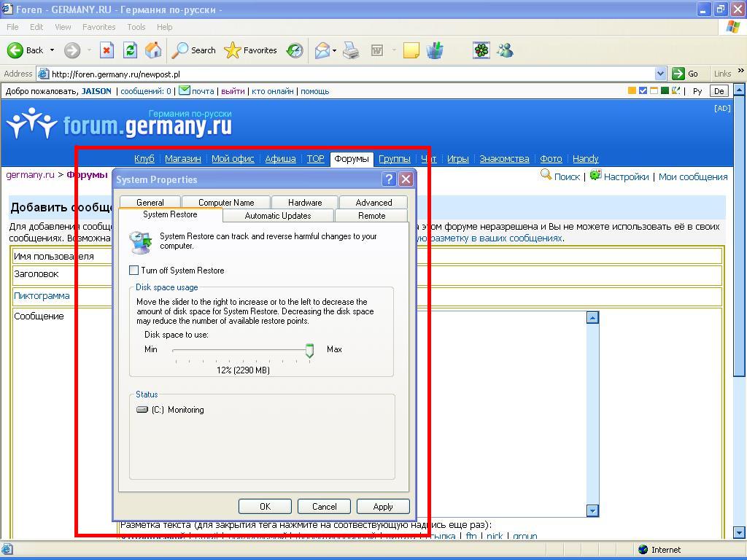Click page scrollbar down arrow
Image resolution: width=747 pixels, height=560 pixels.
740,532
